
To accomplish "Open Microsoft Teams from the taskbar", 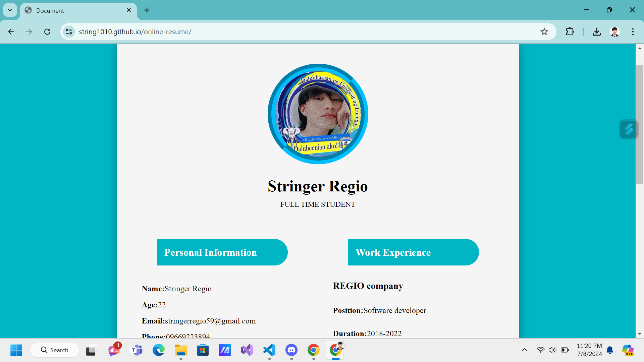I will point(136,350).
